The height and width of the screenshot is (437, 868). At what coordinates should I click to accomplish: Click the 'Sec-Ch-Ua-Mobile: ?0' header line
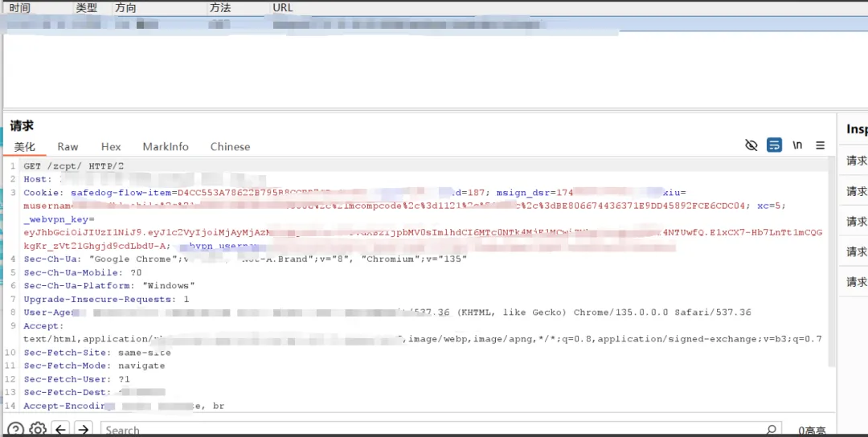pyautogui.click(x=83, y=272)
